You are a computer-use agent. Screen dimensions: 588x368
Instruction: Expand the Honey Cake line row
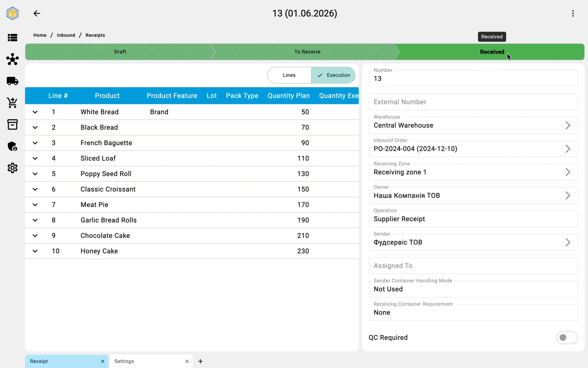(35, 251)
